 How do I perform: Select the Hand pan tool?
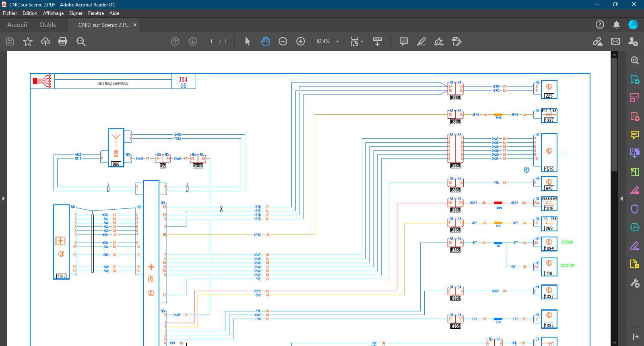[x=265, y=41]
